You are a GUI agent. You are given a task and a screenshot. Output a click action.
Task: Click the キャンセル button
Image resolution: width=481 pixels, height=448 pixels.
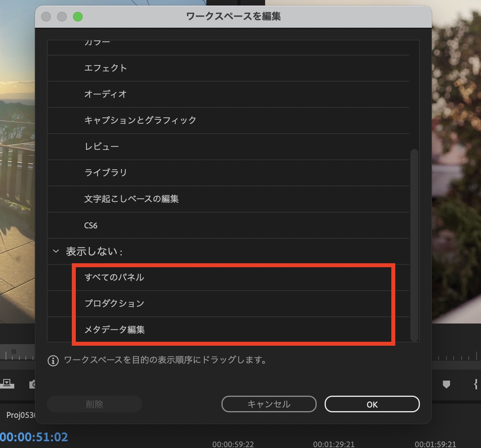[269, 404]
